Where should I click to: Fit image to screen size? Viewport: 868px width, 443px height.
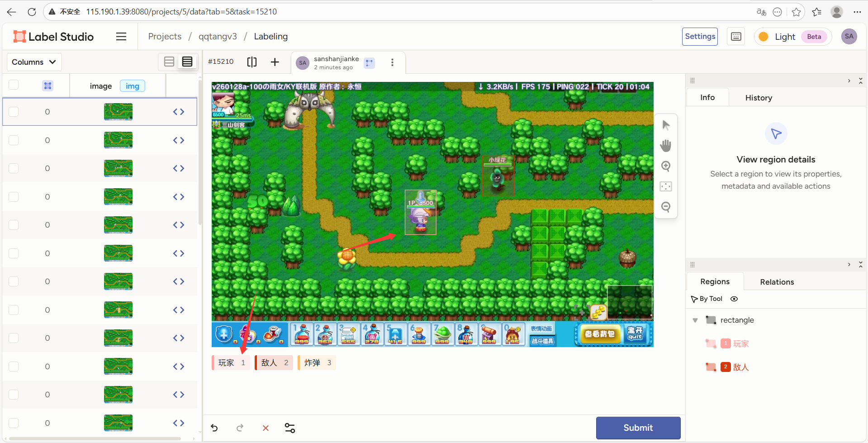point(665,186)
